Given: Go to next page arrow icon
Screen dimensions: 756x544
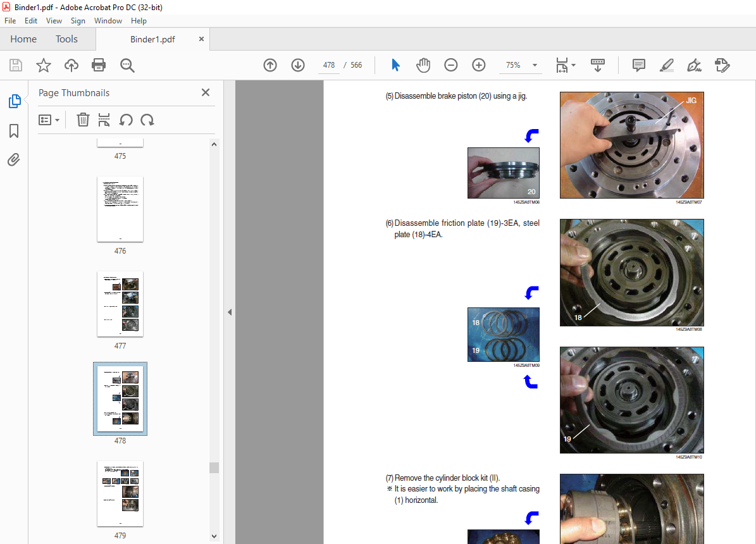Looking at the screenshot, I should click(298, 65).
